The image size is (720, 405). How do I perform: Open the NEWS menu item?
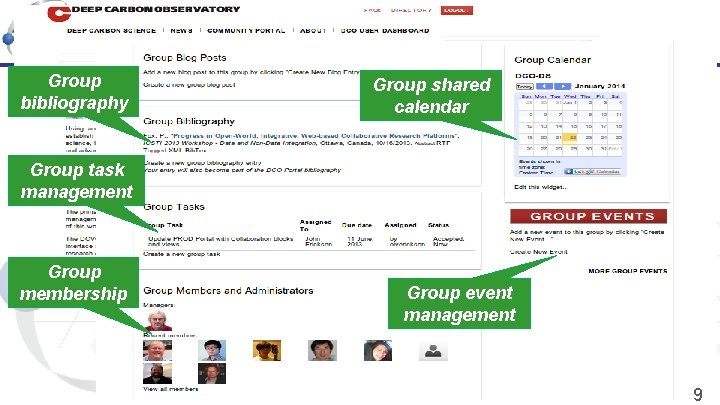(x=181, y=31)
